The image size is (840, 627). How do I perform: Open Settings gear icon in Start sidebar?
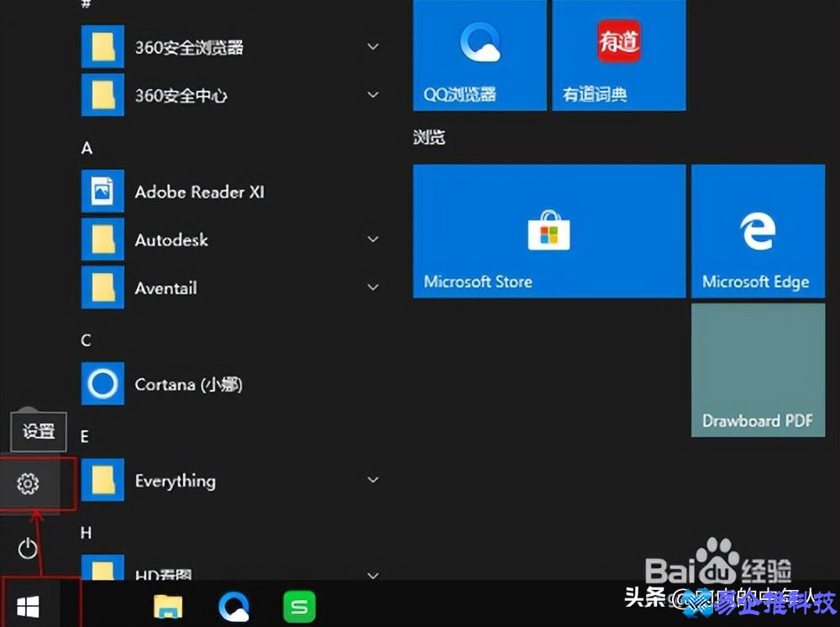pos(28,483)
